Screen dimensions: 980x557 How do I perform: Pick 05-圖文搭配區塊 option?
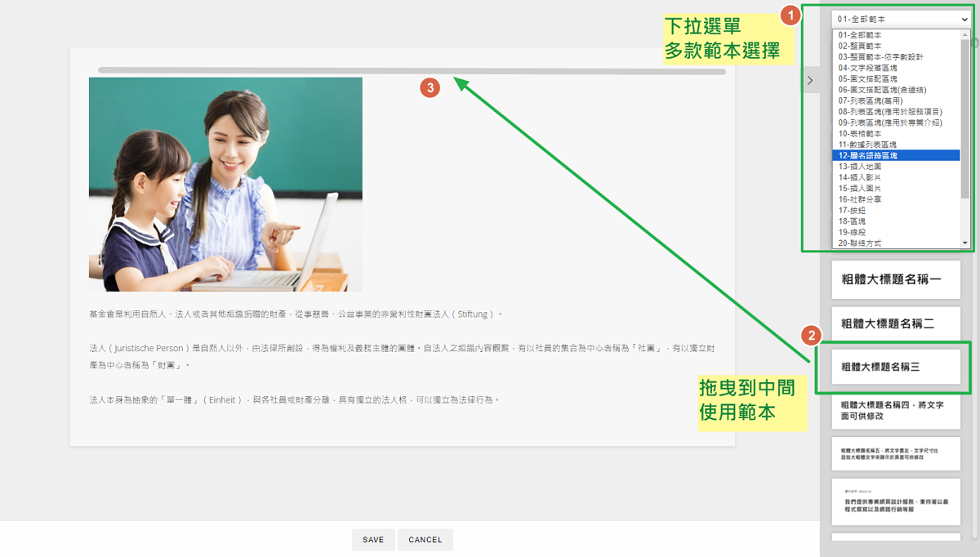coord(896,78)
